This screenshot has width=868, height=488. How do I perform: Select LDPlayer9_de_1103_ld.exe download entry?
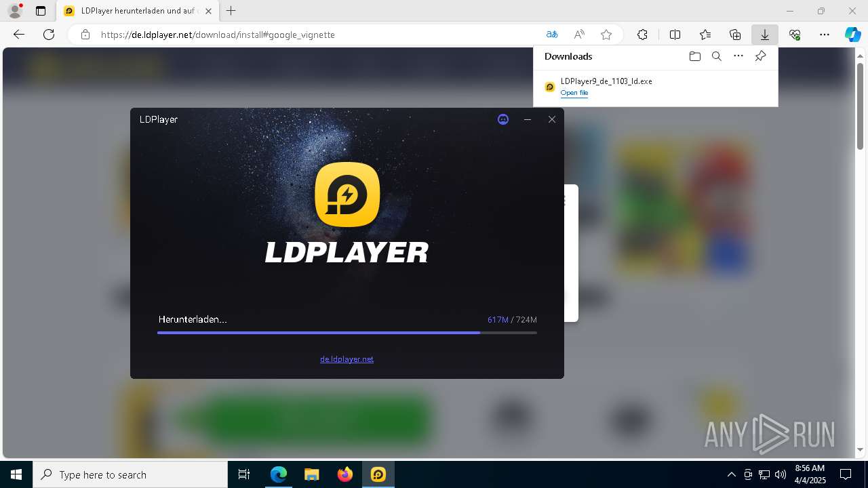pos(656,87)
